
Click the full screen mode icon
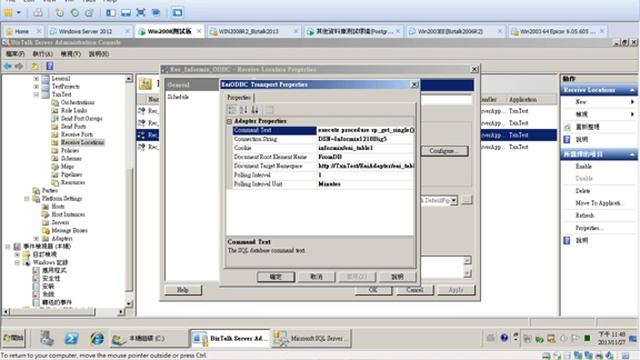coord(140,13)
